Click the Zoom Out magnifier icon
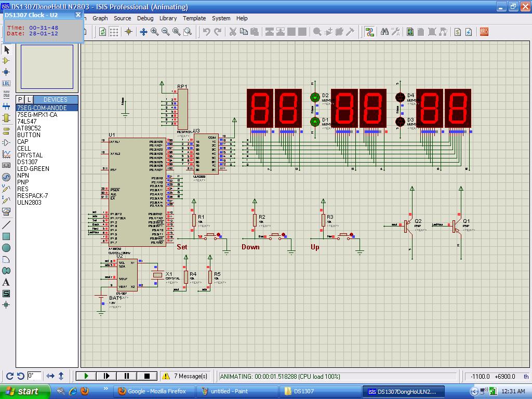The height and width of the screenshot is (399, 532). [166, 32]
